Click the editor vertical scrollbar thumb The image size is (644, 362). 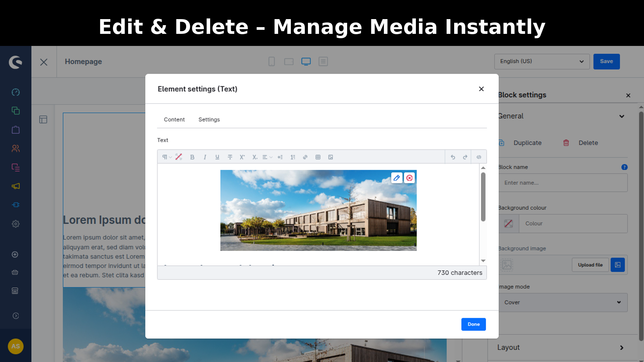click(483, 197)
